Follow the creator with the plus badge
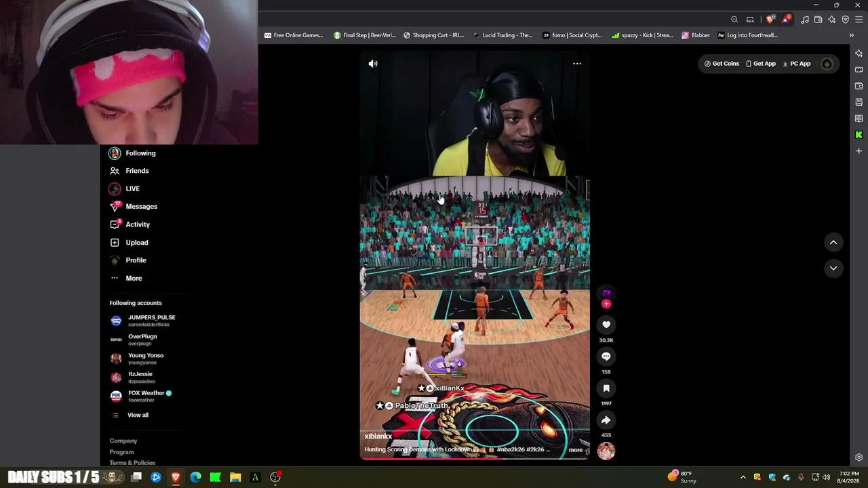The width and height of the screenshot is (868, 488). tap(606, 304)
